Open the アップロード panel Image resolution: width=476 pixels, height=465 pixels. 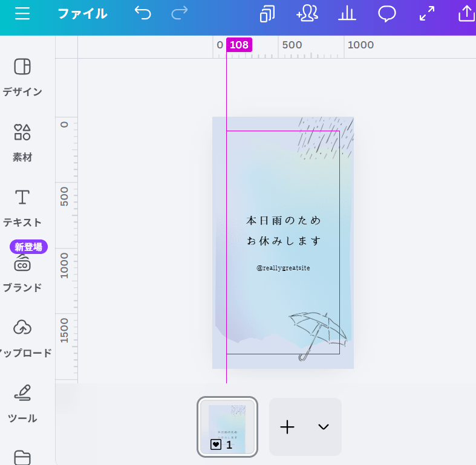pos(24,339)
